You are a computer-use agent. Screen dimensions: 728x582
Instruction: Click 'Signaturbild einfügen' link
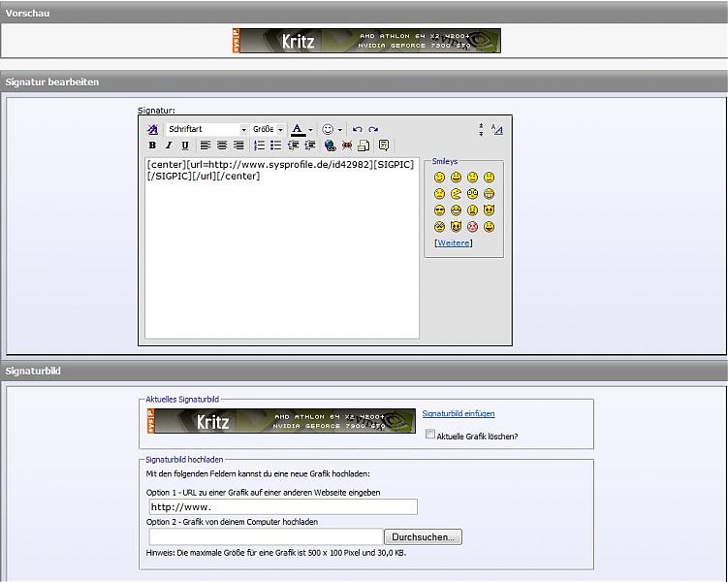tap(458, 414)
